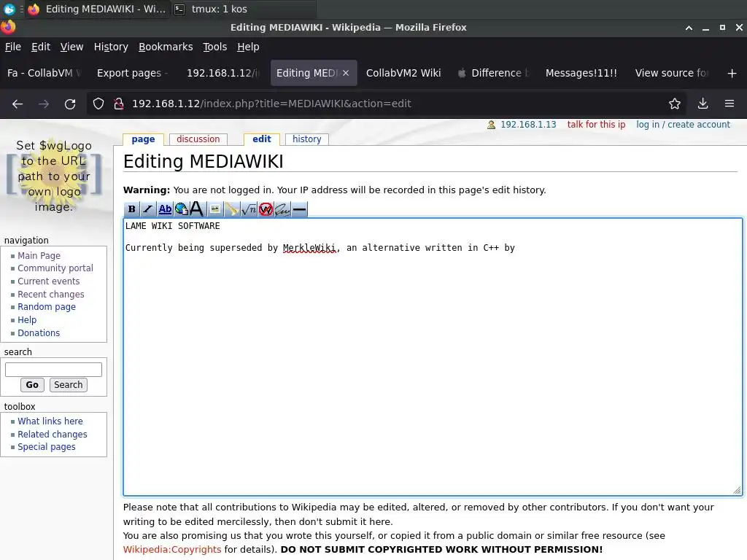Open Recent changes link
This screenshot has height=560, width=747.
tap(51, 295)
